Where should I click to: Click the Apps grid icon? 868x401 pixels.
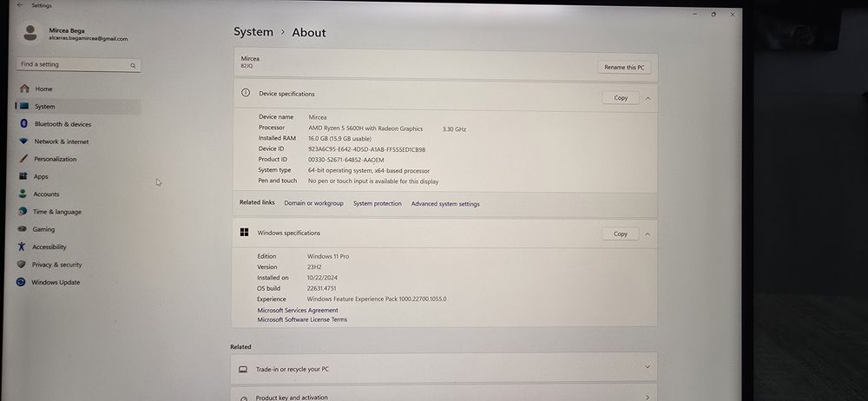tap(23, 176)
